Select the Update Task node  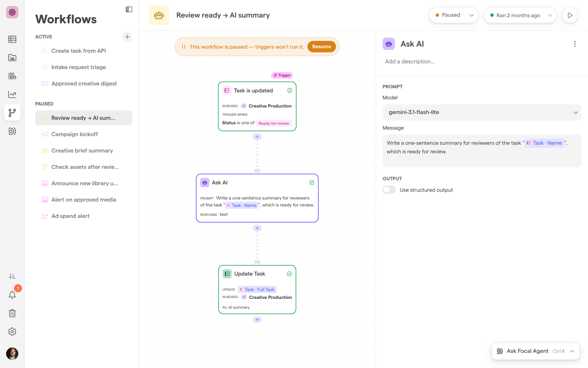[x=257, y=289]
